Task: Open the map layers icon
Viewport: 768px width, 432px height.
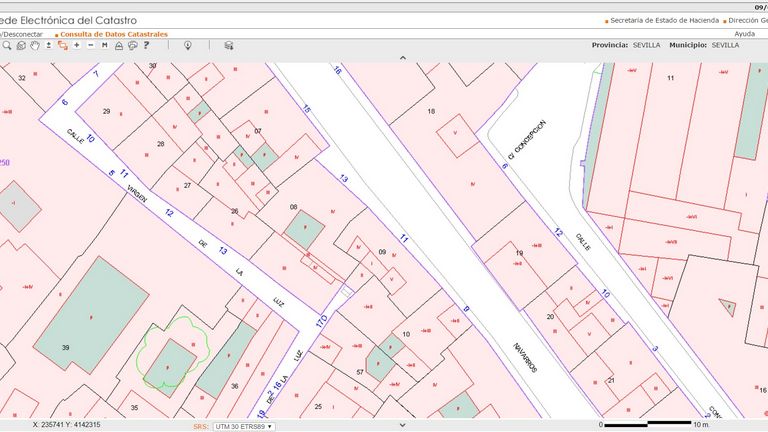Action: tap(228, 46)
